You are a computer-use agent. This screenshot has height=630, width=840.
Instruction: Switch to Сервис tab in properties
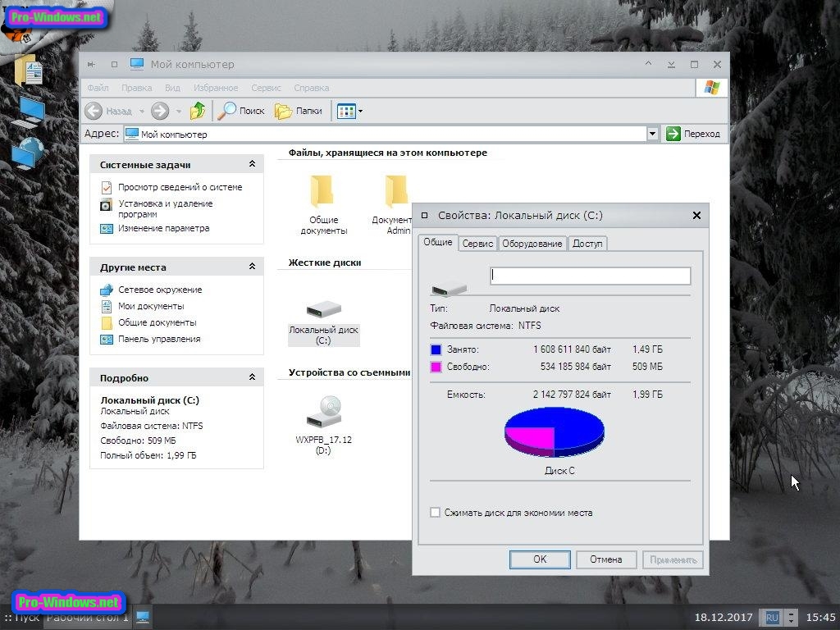(x=477, y=244)
